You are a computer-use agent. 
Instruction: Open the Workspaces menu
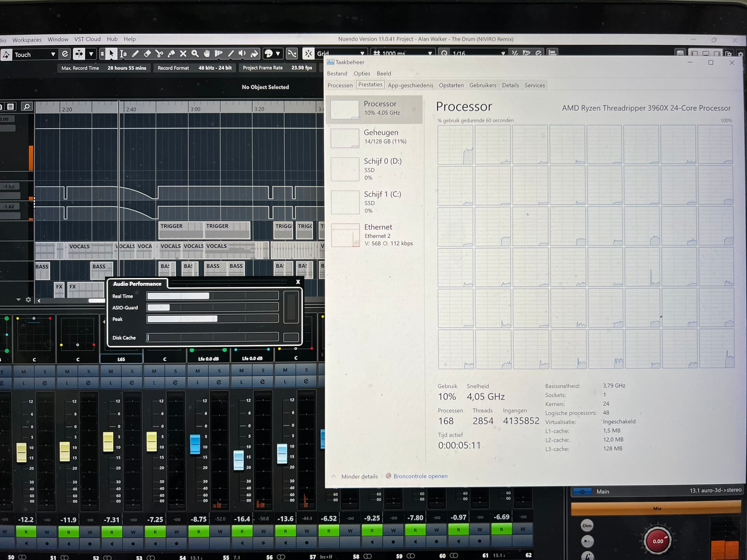[27, 39]
